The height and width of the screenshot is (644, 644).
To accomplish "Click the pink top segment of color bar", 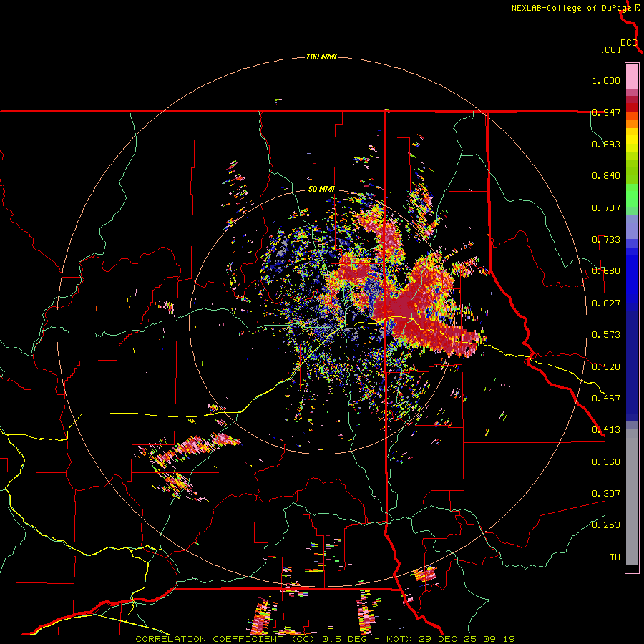I will pos(632,77).
